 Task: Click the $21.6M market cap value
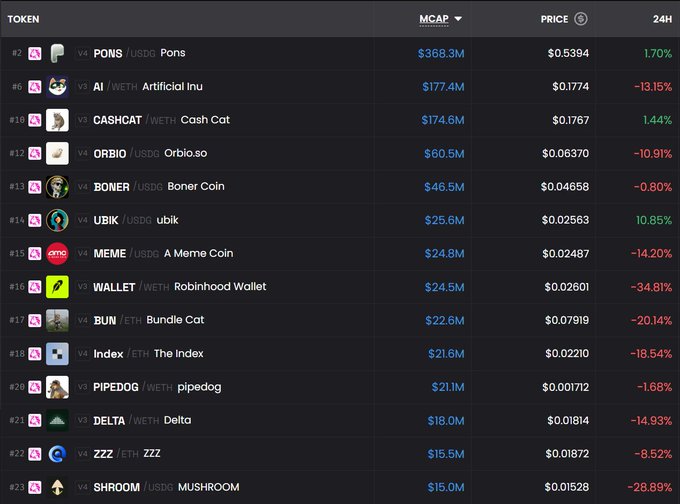[446, 354]
